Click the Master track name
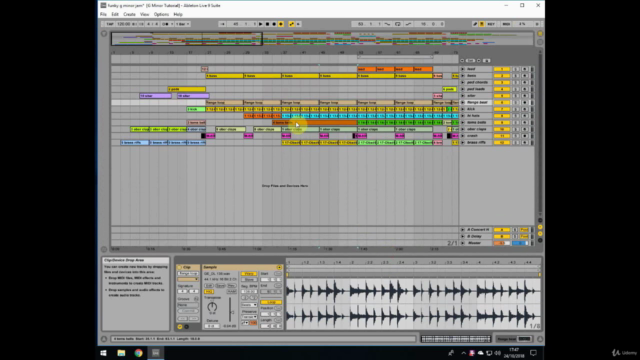 click(474, 243)
